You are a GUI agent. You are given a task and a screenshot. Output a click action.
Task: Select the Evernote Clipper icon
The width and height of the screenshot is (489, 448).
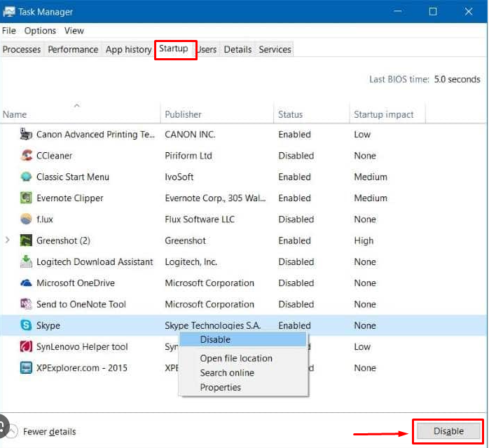tap(26, 198)
